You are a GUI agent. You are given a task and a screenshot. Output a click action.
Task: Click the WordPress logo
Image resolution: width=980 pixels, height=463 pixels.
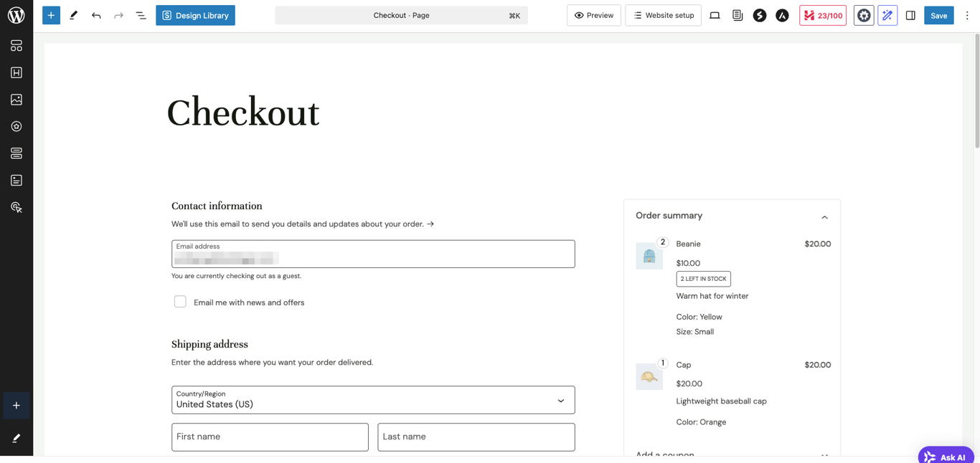[16, 14]
